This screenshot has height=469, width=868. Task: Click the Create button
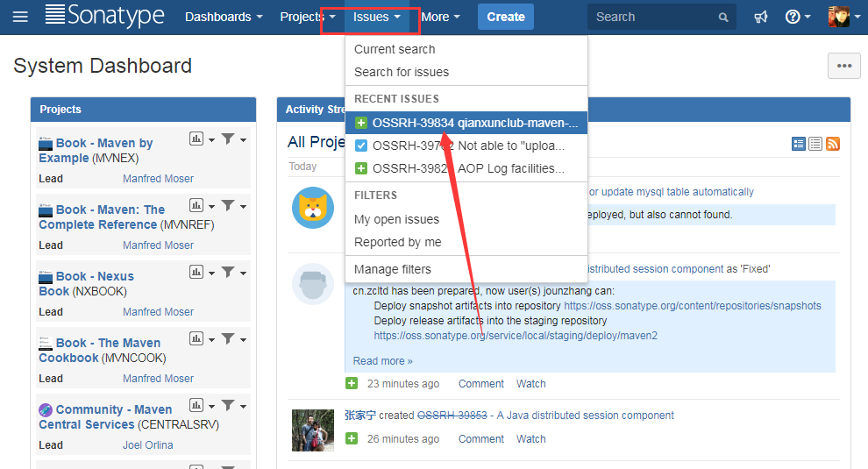click(x=506, y=17)
